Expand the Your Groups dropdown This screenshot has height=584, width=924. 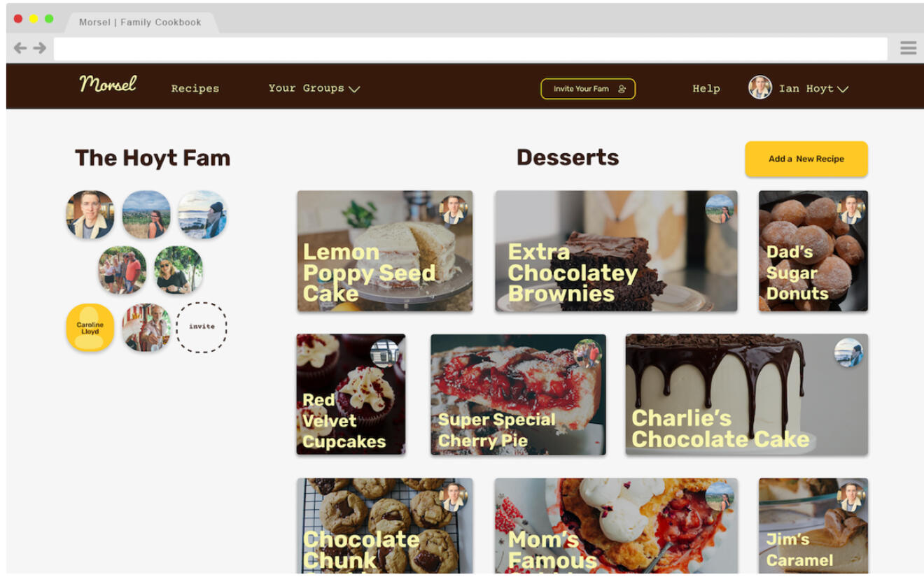(314, 88)
